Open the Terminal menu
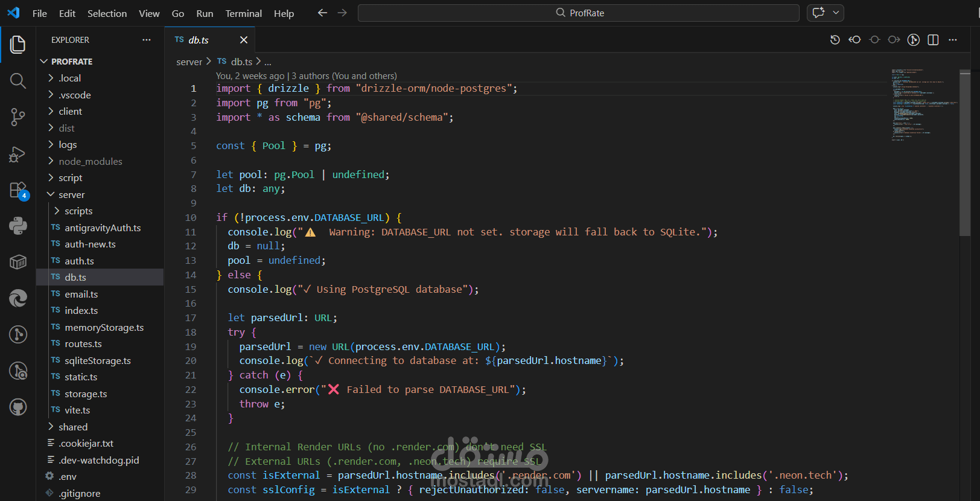Screen dimensions: 980x501 244,13
